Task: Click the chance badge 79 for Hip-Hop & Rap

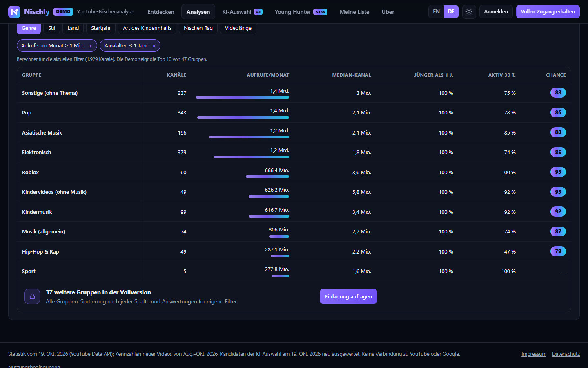Action: (558, 251)
